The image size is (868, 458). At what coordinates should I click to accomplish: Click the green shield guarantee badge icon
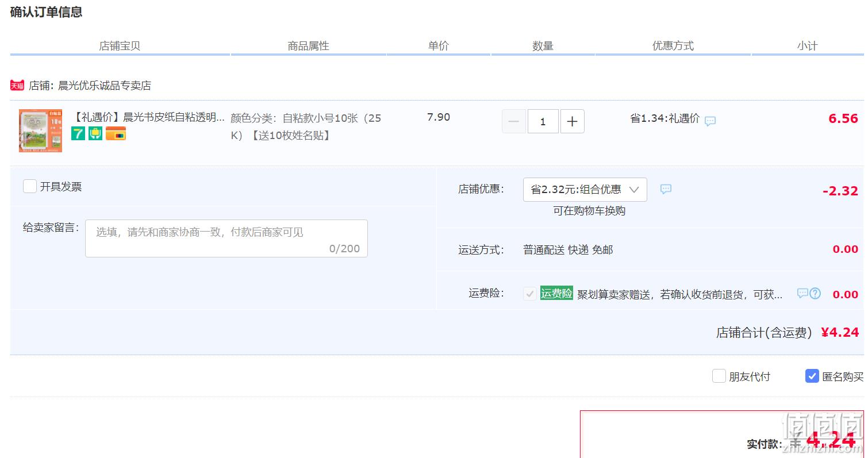[95, 133]
